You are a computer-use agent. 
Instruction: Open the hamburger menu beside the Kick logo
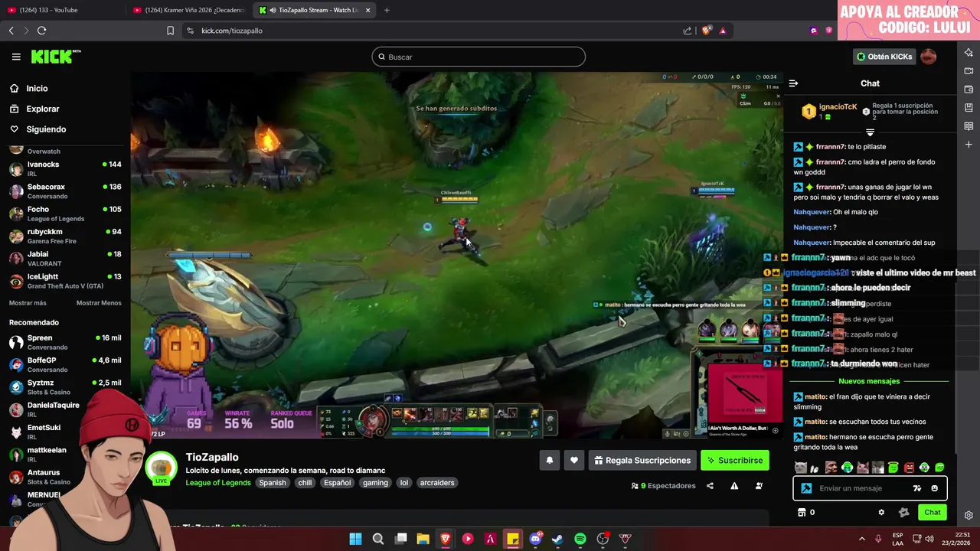click(16, 57)
